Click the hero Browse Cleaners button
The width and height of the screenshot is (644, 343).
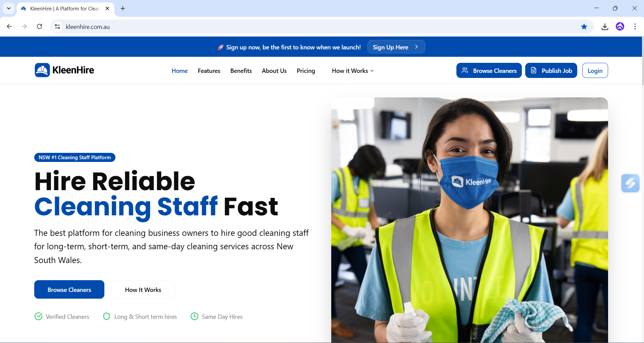pos(69,290)
